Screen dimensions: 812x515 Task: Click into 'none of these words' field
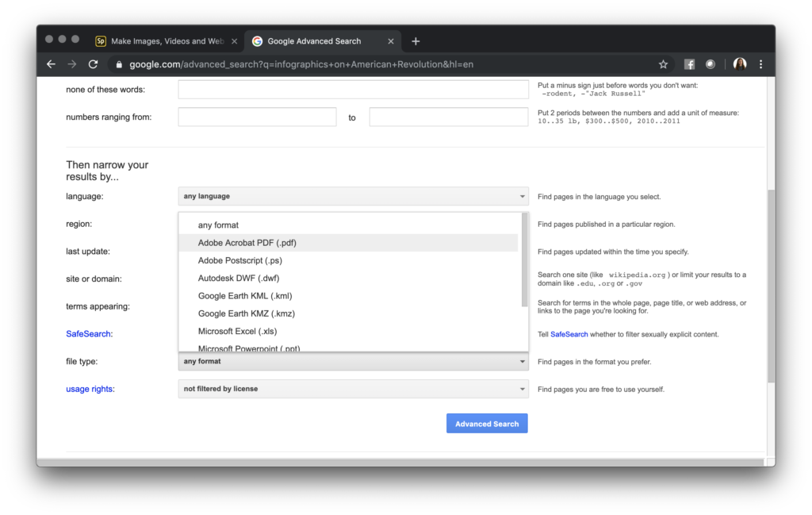(x=353, y=89)
